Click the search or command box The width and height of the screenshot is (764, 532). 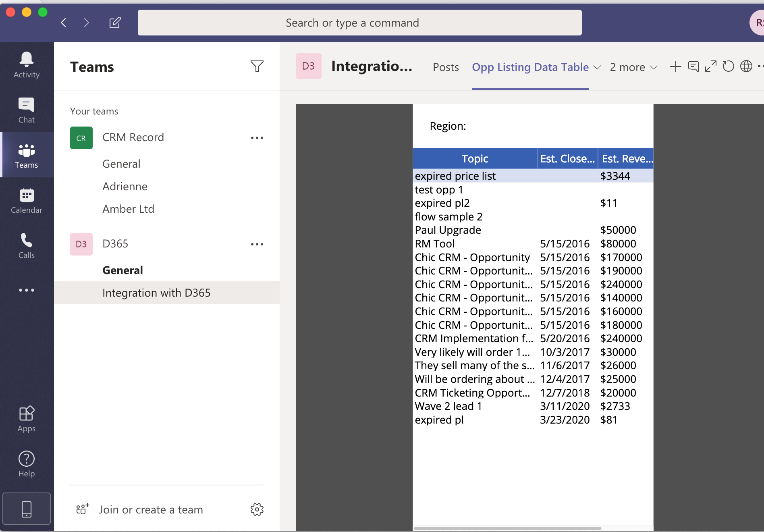[x=359, y=23]
